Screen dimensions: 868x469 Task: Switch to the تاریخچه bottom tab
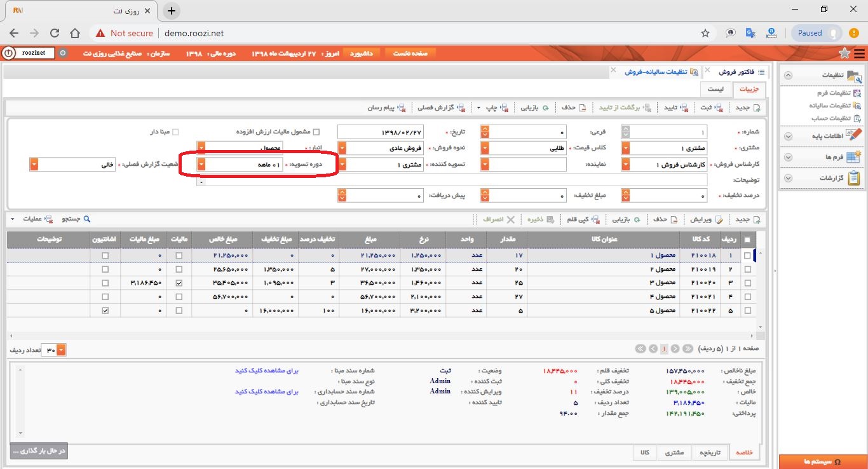click(709, 452)
